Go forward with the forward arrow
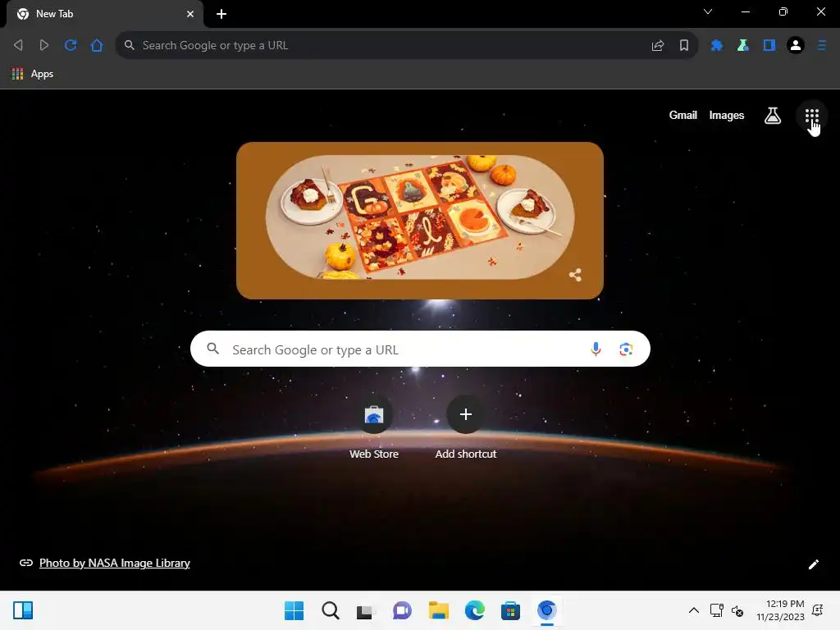Image resolution: width=840 pixels, height=630 pixels. click(x=44, y=45)
